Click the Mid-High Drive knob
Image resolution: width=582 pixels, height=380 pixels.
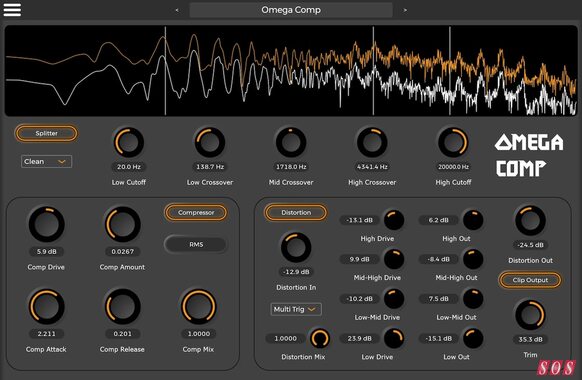tap(394, 259)
